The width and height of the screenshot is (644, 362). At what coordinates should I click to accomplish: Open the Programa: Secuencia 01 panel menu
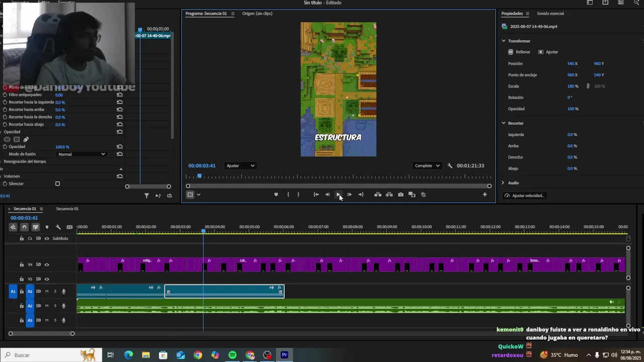pyautogui.click(x=232, y=14)
